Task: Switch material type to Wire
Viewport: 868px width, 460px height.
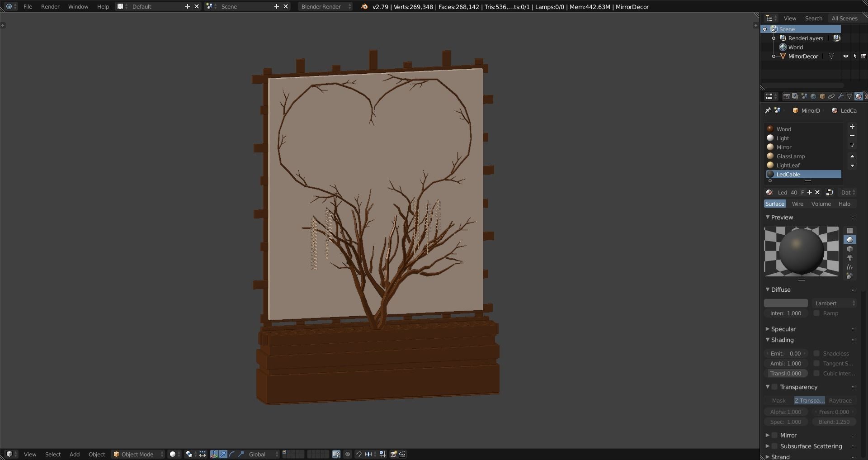Action: point(797,204)
